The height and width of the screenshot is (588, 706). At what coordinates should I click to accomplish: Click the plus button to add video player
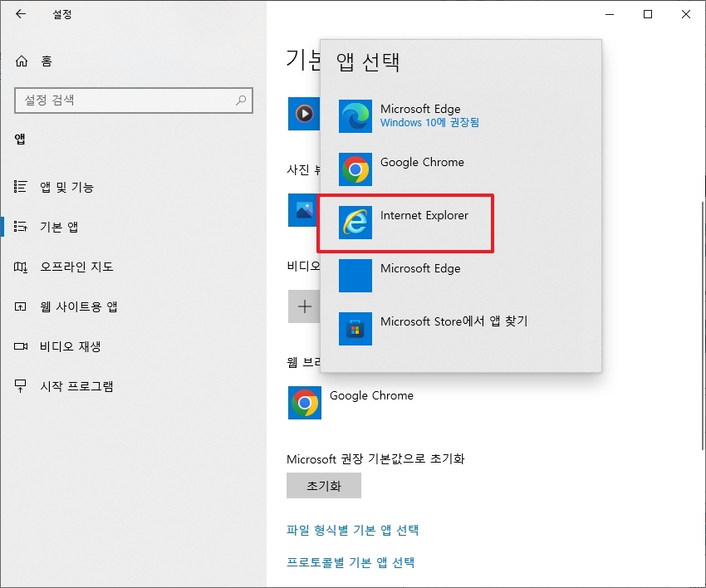pos(304,306)
